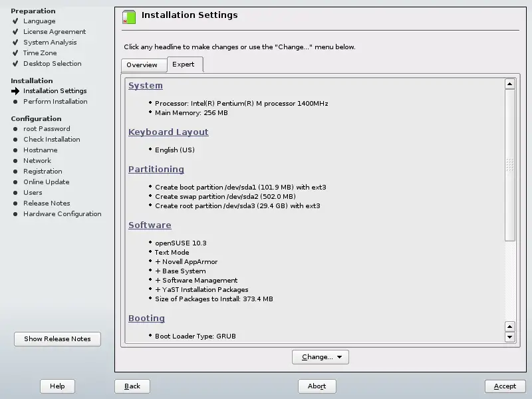Switch to the Overview tab

[144, 65]
